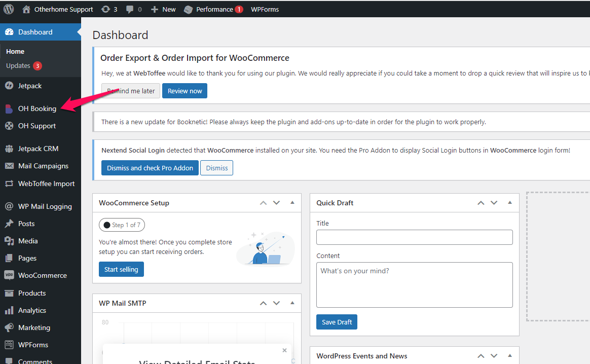Go to WooCommerce menu in sidebar
Image resolution: width=590 pixels, height=364 pixels.
point(43,275)
